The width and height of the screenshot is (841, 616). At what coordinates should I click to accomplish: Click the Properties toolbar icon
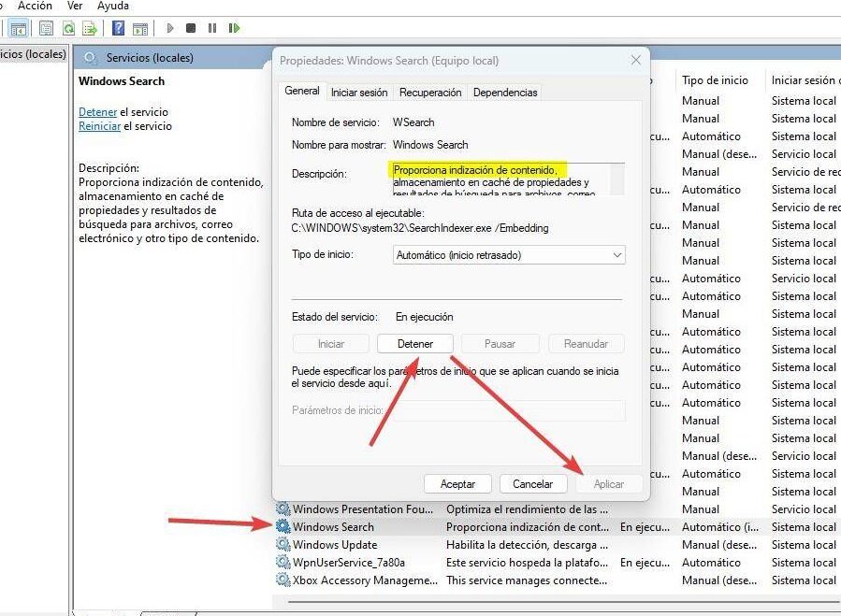click(x=45, y=28)
